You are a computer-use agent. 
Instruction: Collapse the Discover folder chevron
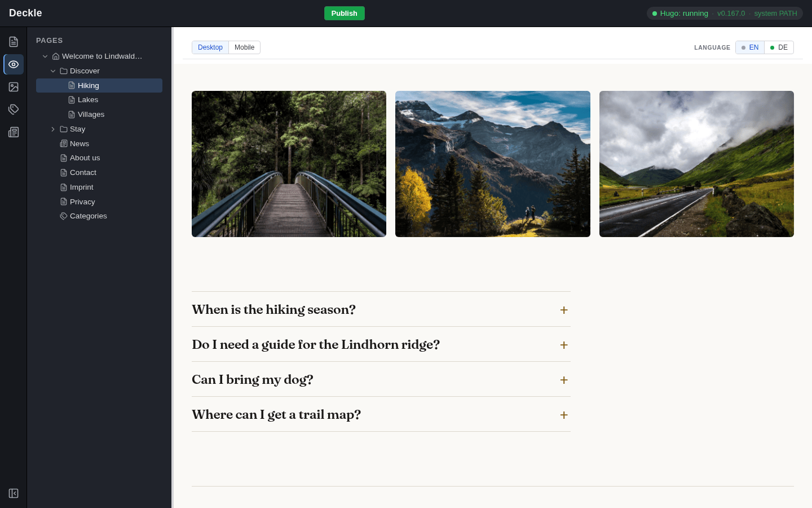click(x=53, y=71)
